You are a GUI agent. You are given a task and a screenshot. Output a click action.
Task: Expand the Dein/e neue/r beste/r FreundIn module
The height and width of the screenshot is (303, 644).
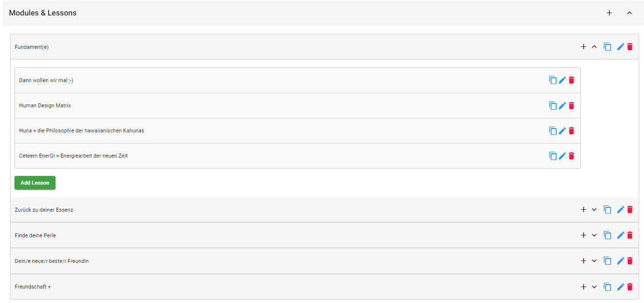coord(594,261)
